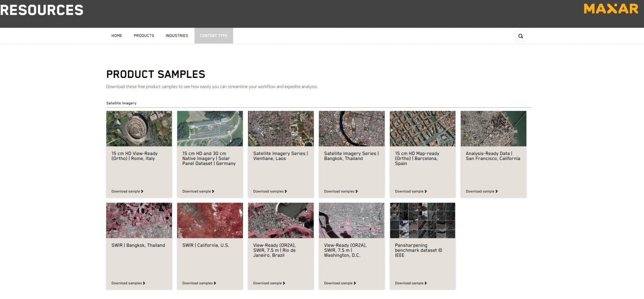Open the Products menu
644x299 pixels.
tap(144, 36)
